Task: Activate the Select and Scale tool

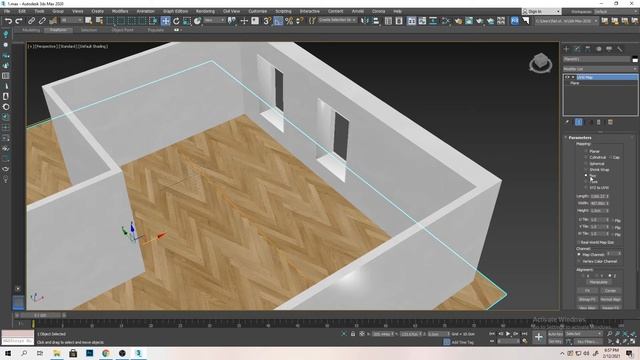Action: [187, 20]
